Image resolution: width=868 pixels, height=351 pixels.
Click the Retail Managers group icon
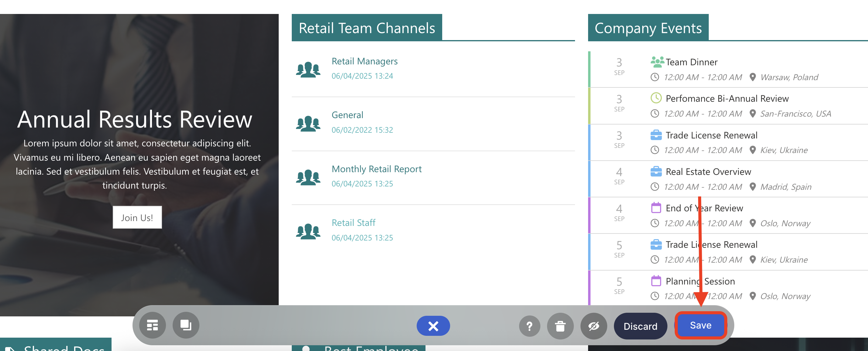pyautogui.click(x=308, y=69)
